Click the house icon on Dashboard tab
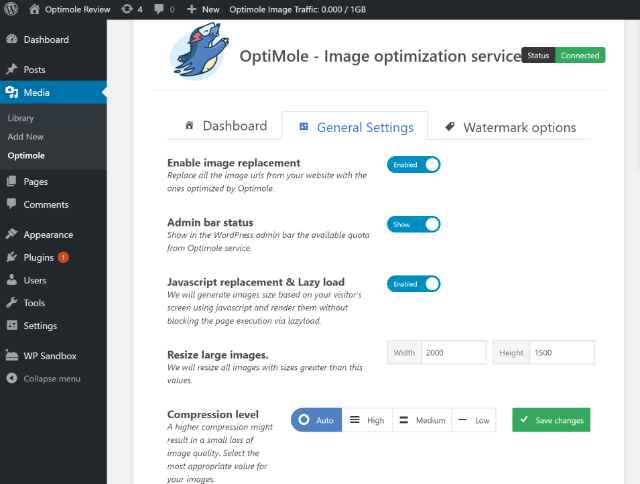Image resolution: width=640 pixels, height=484 pixels. [x=189, y=125]
